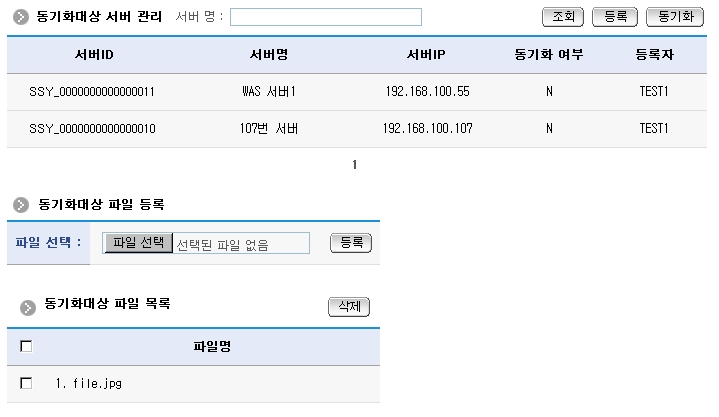The height and width of the screenshot is (417, 719).
Task: Select server row SSY_0000000000000010
Action: click(x=92, y=128)
